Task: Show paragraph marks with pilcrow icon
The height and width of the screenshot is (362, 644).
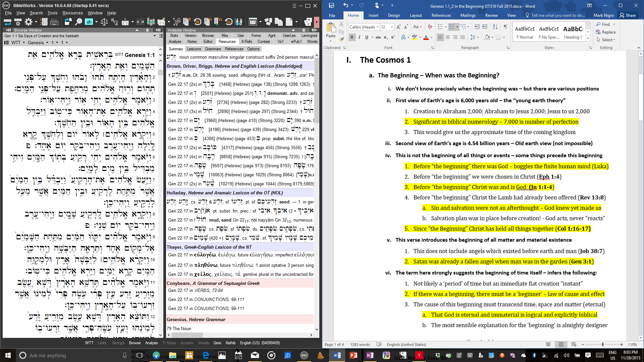Action: (x=505, y=27)
